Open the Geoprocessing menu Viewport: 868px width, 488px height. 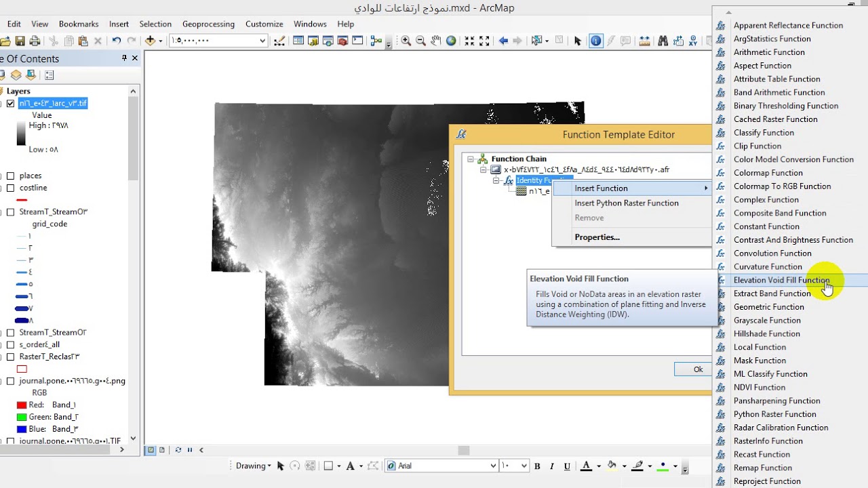[208, 24]
